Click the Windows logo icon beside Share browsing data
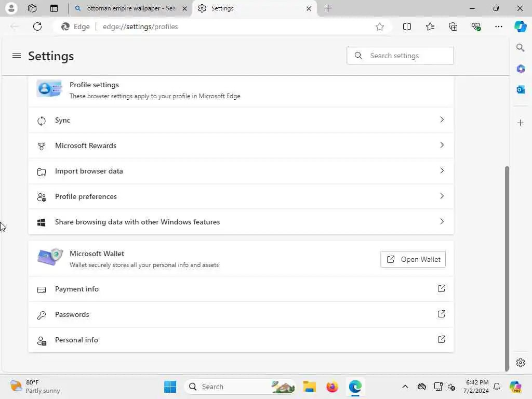Viewport: 532px width, 399px height. [x=42, y=222]
